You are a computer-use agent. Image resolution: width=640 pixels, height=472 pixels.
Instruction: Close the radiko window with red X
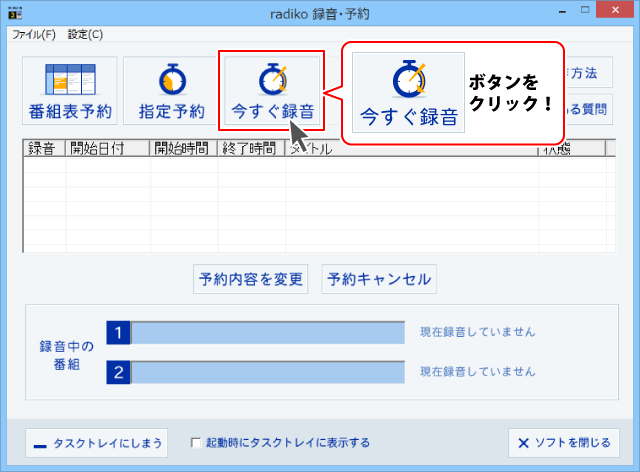pyautogui.click(x=615, y=10)
